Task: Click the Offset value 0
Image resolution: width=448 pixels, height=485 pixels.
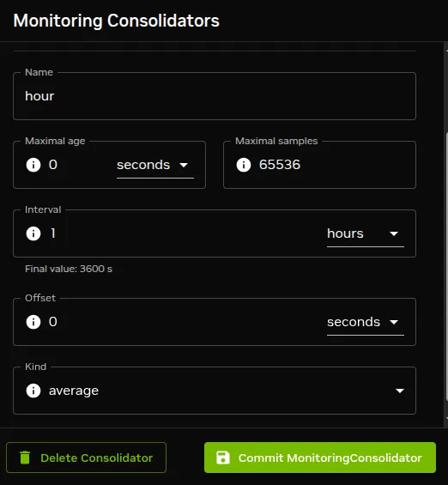Action: 53,322
